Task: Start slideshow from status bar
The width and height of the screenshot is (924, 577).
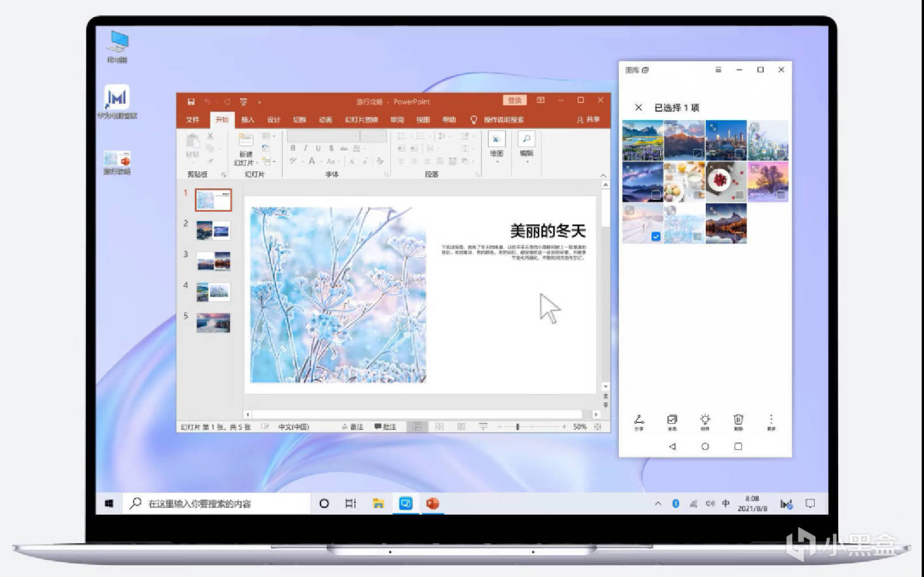Action: click(x=483, y=427)
